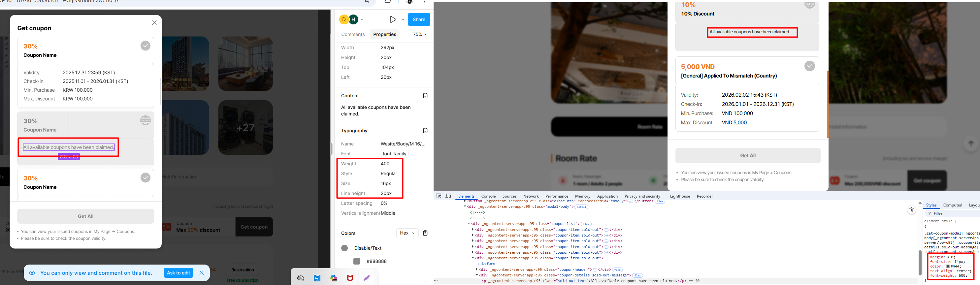Screen dimensions: 980x285
Task: Toggle the DevTools device toolbar icon
Action: pyautogui.click(x=448, y=196)
